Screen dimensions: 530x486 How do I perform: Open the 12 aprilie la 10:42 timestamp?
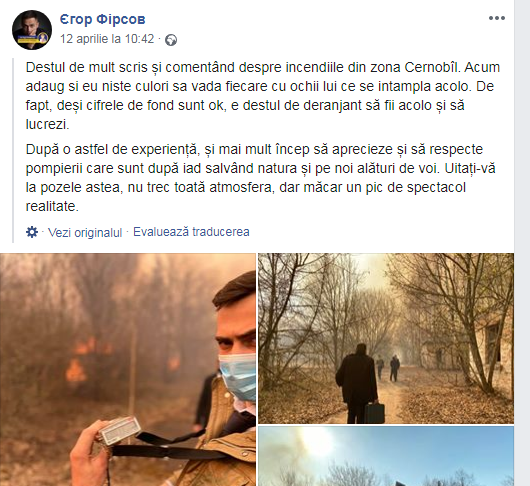[x=107, y=39]
